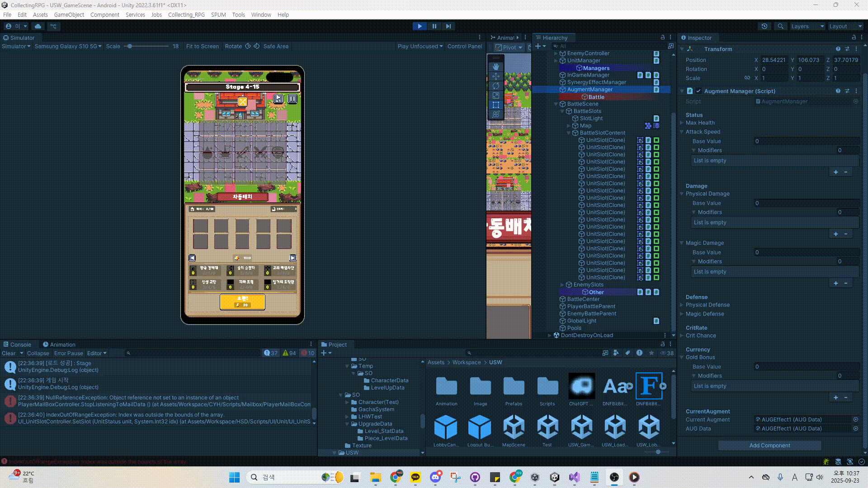Switch to the Animation tab
This screenshot has width=868, height=488.
coord(59,344)
